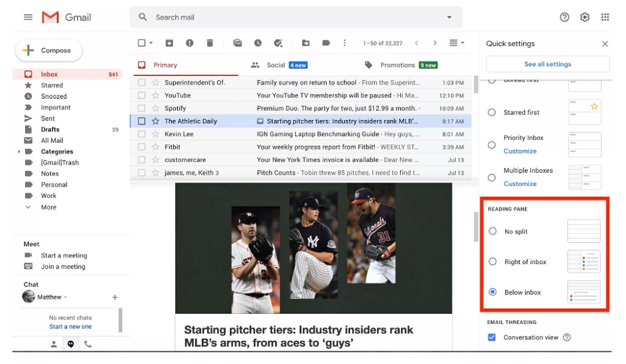Open the main menu hamburger icon

[x=28, y=17]
